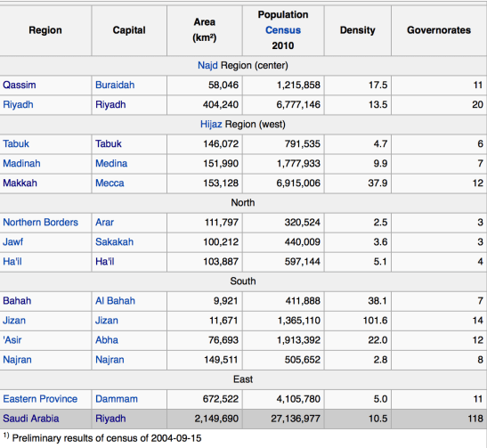Select the population value 4,105,780
This screenshot has width=487, height=448.
(x=298, y=399)
